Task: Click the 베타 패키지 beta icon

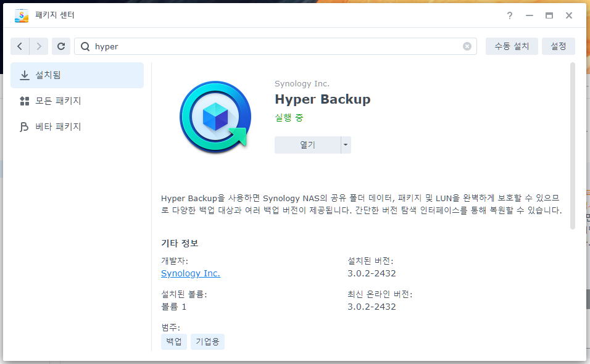Action: click(x=24, y=126)
